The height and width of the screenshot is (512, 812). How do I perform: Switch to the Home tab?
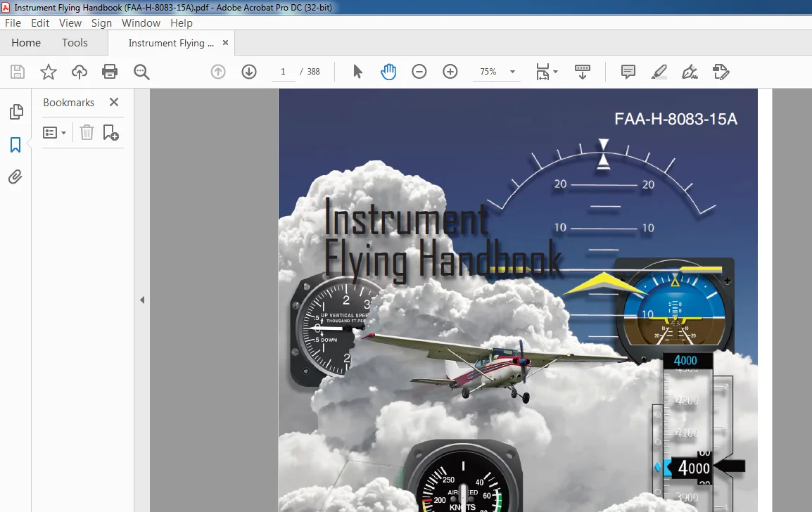click(x=26, y=42)
